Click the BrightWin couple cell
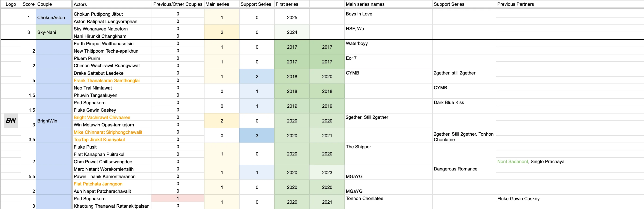This screenshot has height=209, width=644. (54, 121)
